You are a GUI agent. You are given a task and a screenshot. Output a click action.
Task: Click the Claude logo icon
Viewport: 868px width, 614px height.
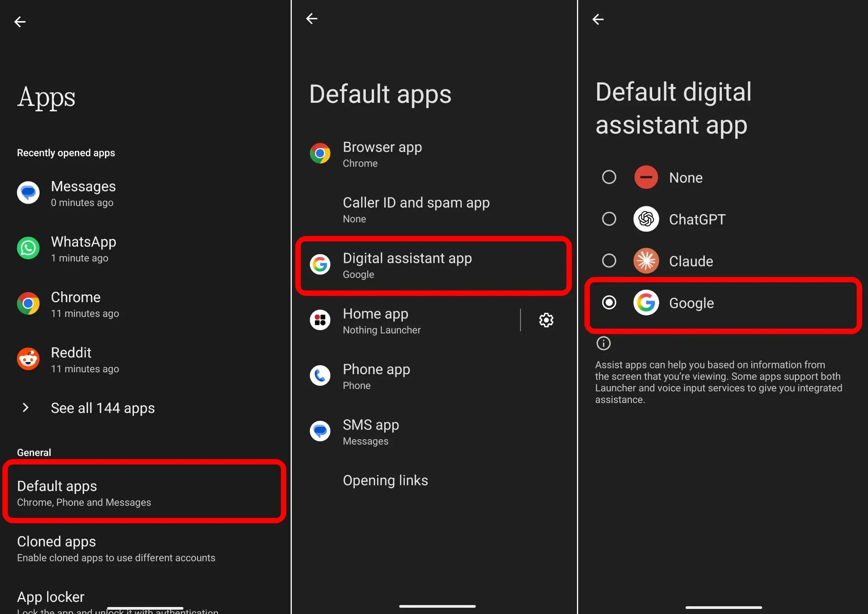(x=646, y=261)
